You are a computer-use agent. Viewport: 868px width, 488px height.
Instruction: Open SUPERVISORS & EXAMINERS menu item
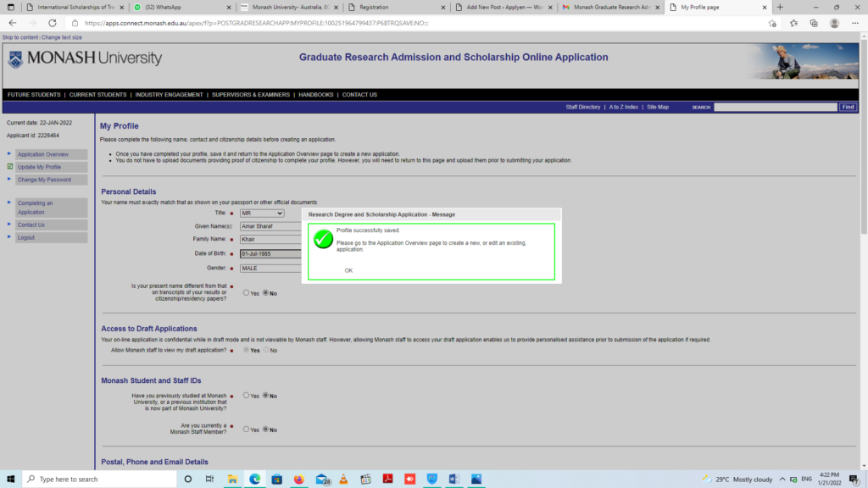pyautogui.click(x=251, y=95)
